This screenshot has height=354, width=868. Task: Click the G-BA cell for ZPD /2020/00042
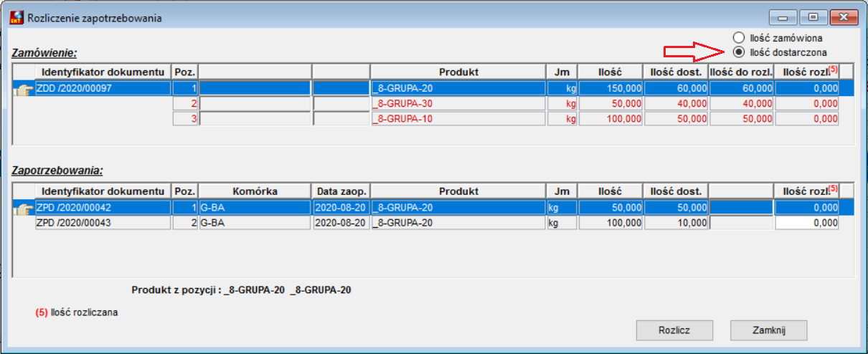click(255, 208)
